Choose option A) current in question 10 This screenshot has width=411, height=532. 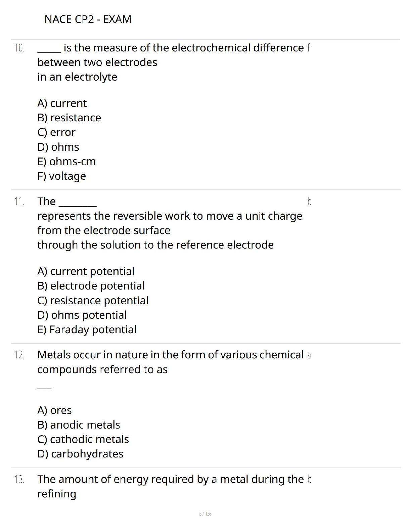point(62,103)
